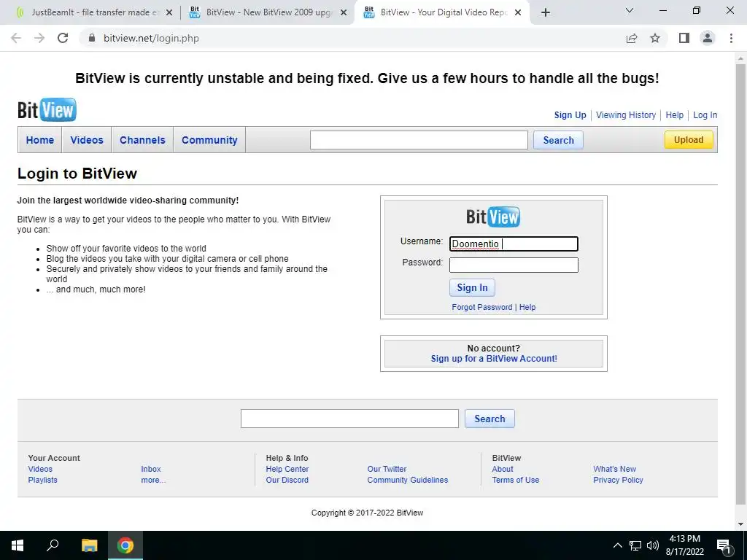Open the Channels navigation tab
Screen dimensions: 747x560
point(142,140)
